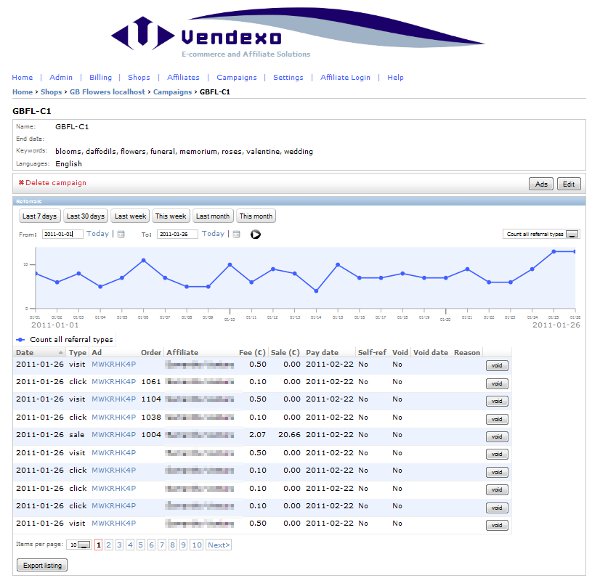This screenshot has height=578, width=600.
Task: Select the Last month range
Action: click(213, 216)
